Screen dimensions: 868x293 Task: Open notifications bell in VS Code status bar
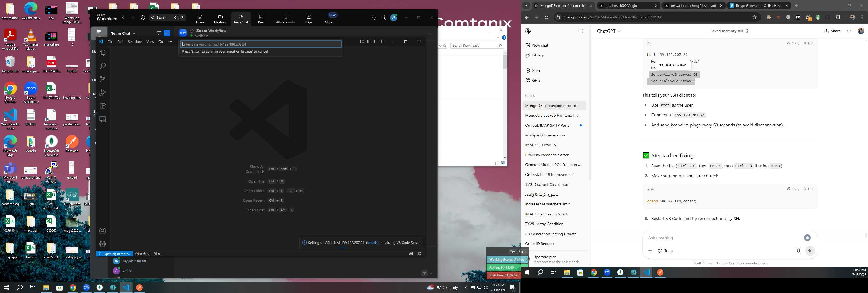tap(419, 254)
